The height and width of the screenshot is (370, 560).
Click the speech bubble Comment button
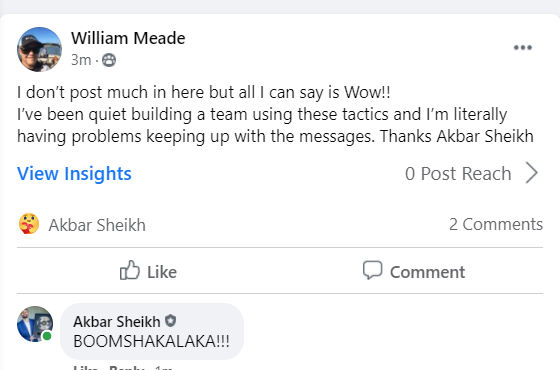coord(414,271)
